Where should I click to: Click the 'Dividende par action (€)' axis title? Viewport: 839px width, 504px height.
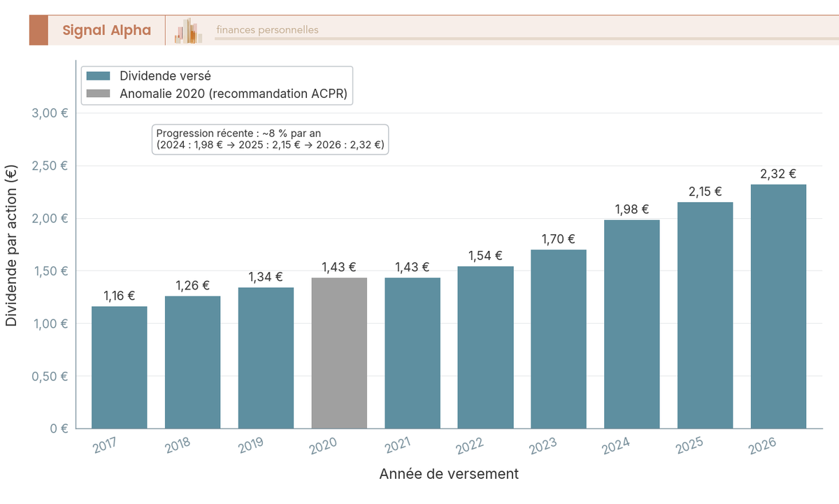pyautogui.click(x=11, y=245)
